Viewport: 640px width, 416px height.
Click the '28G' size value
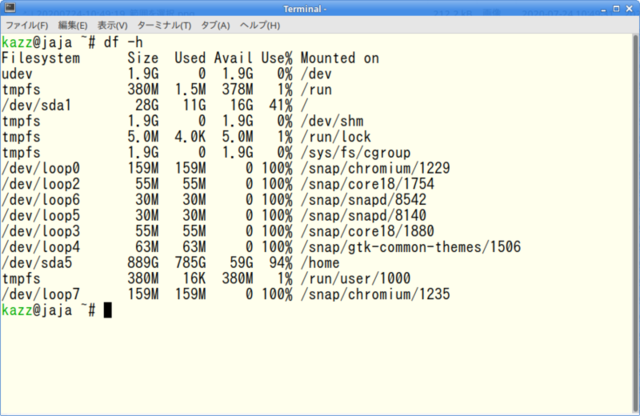pos(147,105)
